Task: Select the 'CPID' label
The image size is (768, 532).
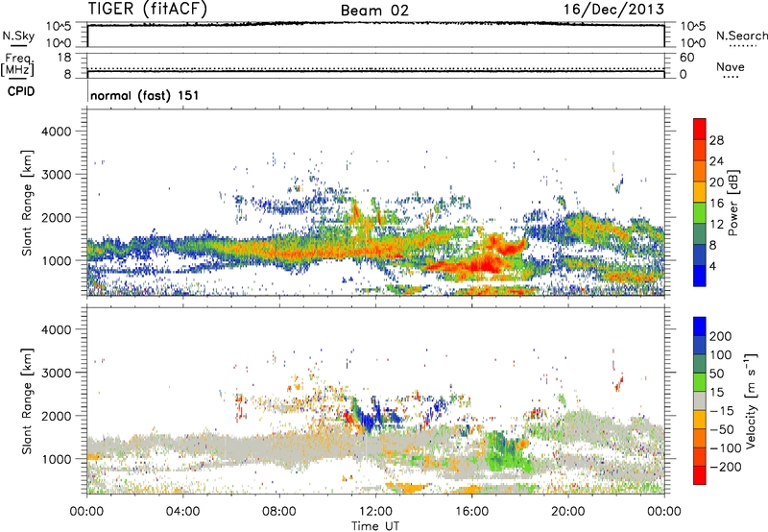Action: (21, 91)
